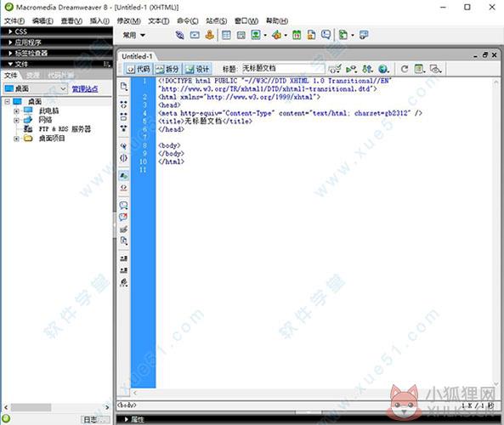
Task: Click the Insert Div Tag icon
Action: [241, 35]
